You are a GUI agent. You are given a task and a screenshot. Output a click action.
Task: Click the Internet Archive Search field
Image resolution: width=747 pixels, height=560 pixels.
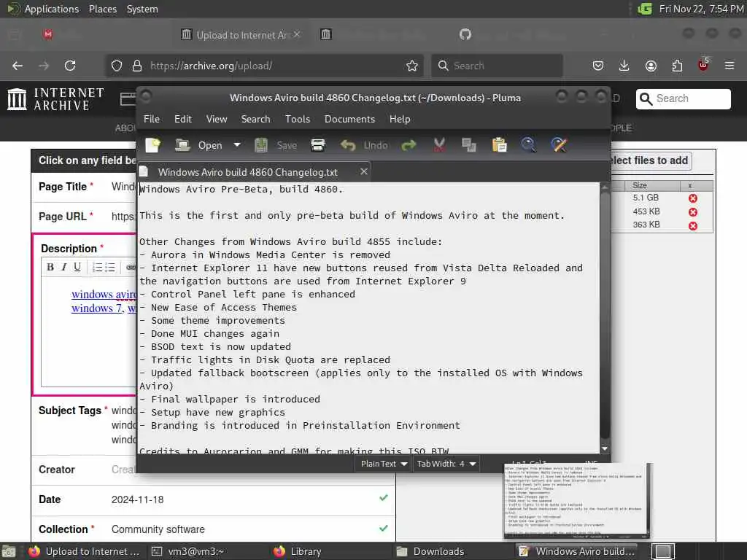click(x=683, y=98)
